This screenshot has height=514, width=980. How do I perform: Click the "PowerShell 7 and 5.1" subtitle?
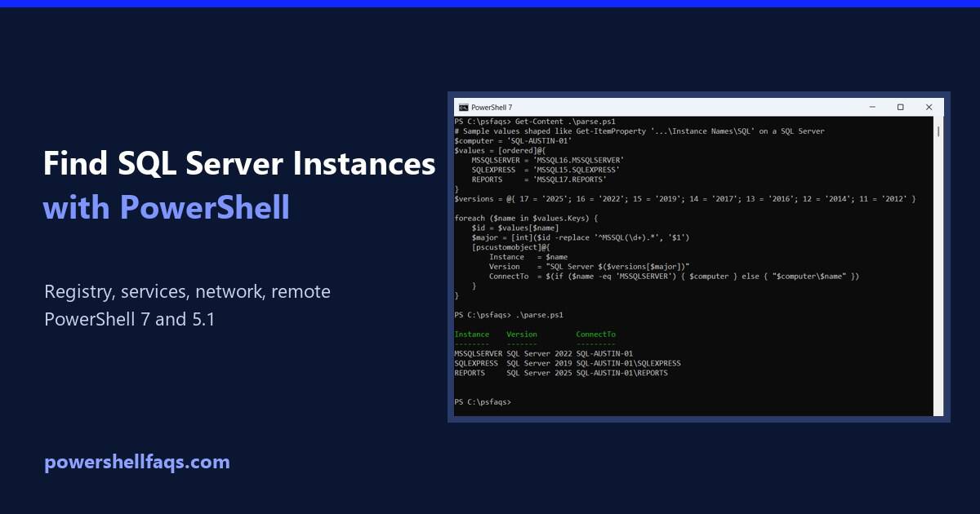[x=130, y=319]
